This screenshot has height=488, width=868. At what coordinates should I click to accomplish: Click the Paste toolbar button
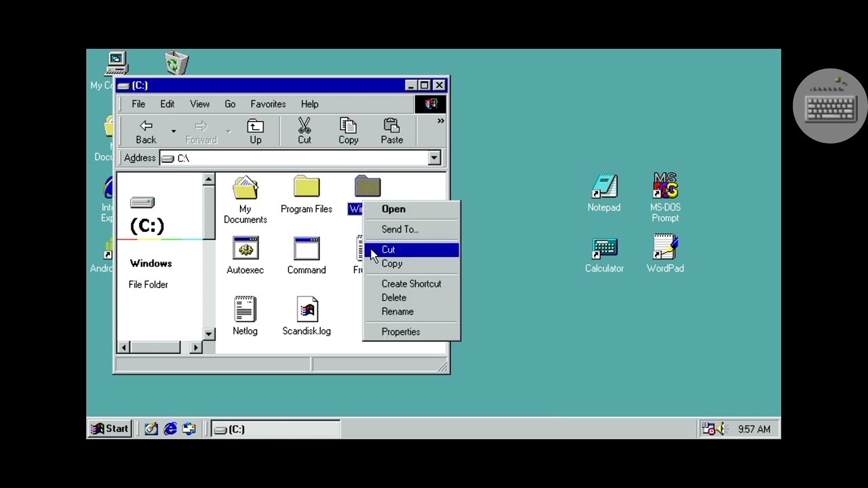tap(392, 131)
